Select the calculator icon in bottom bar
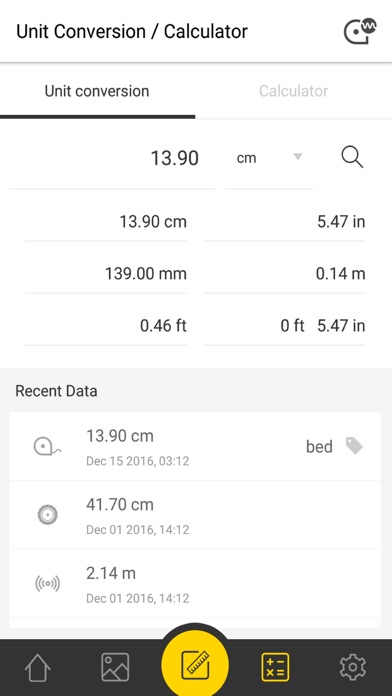Screen dimensions: 392x696 [x=274, y=667]
